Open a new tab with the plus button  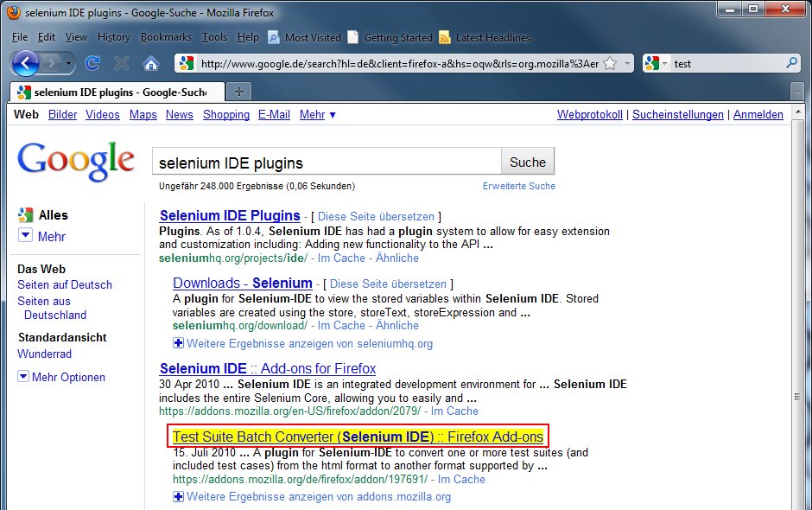pyautogui.click(x=238, y=92)
